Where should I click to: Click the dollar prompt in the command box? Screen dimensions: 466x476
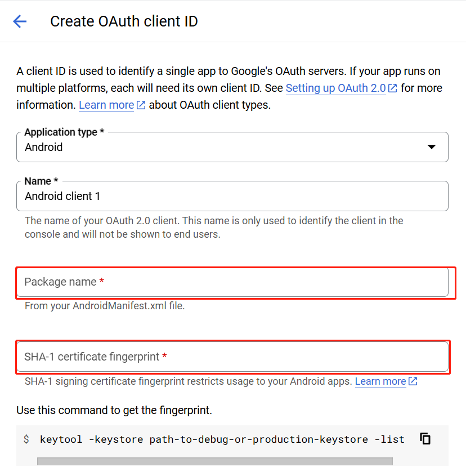(x=25, y=439)
